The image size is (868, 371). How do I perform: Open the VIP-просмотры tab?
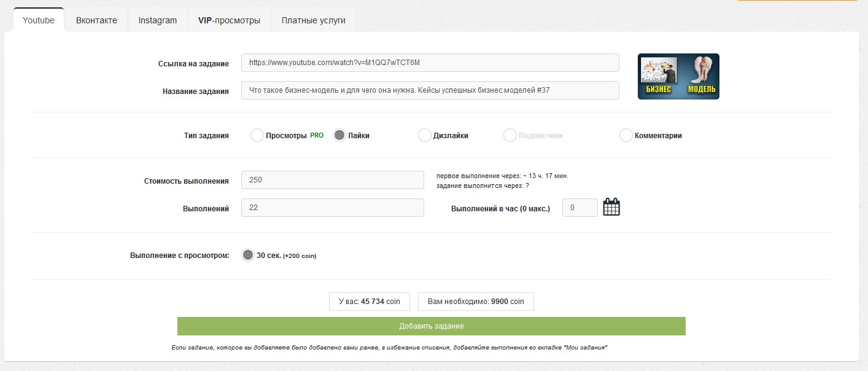coord(229,20)
